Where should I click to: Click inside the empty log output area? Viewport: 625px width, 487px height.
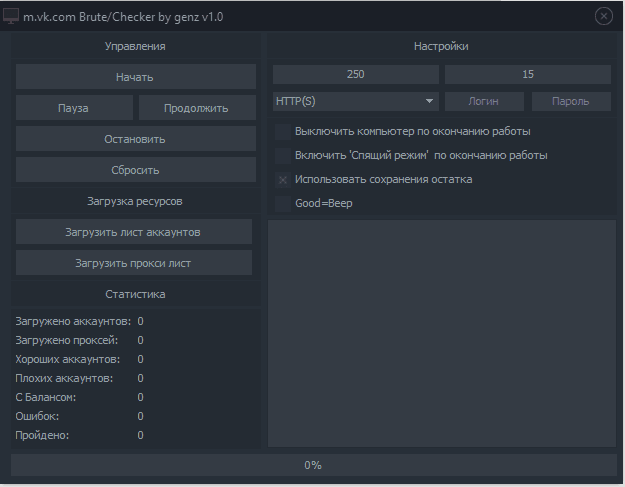tap(441, 332)
